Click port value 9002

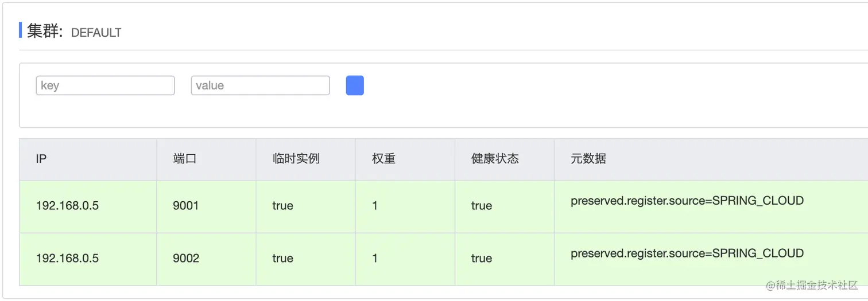[186, 258]
